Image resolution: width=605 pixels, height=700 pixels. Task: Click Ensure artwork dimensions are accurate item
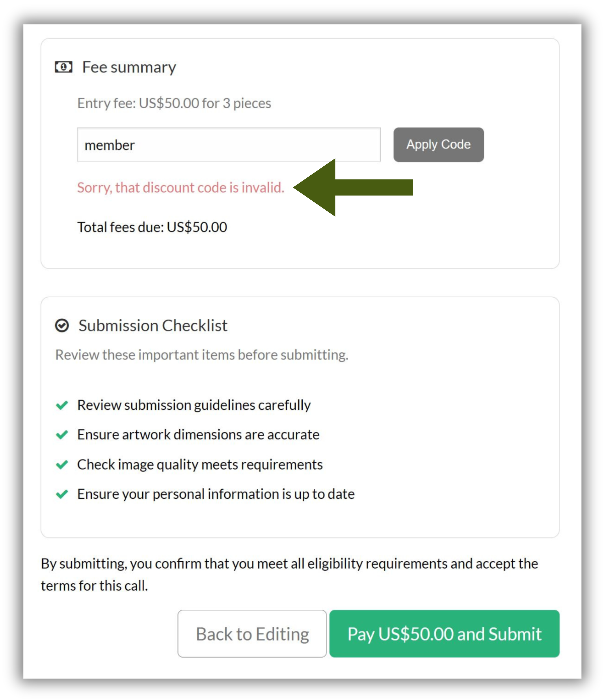(x=198, y=434)
